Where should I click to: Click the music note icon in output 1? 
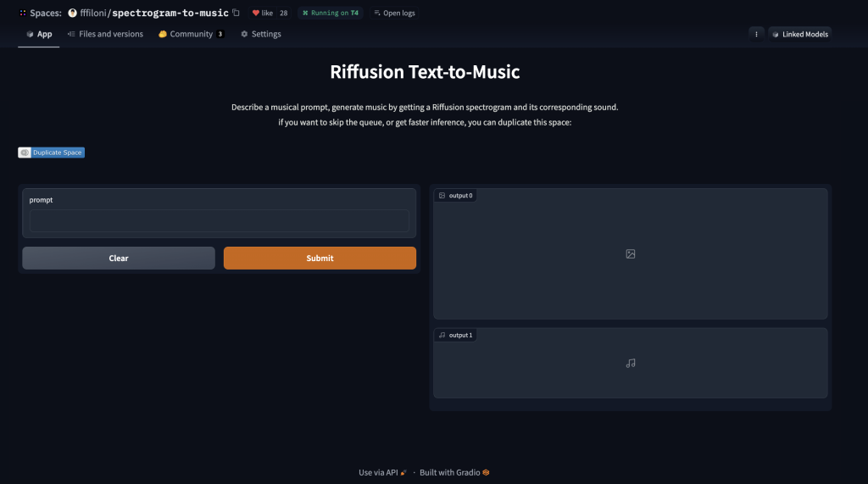(631, 363)
